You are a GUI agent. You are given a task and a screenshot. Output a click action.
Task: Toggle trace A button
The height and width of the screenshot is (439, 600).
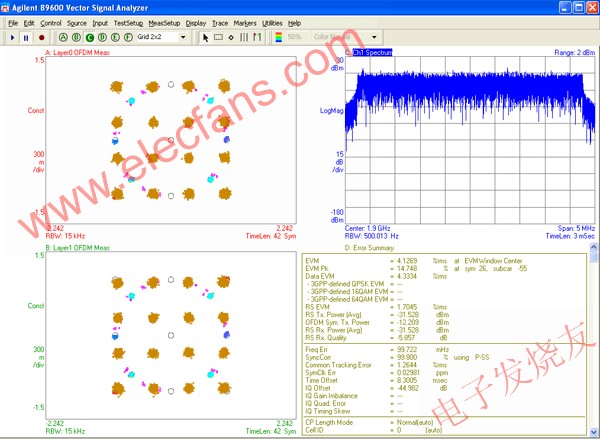pos(64,37)
